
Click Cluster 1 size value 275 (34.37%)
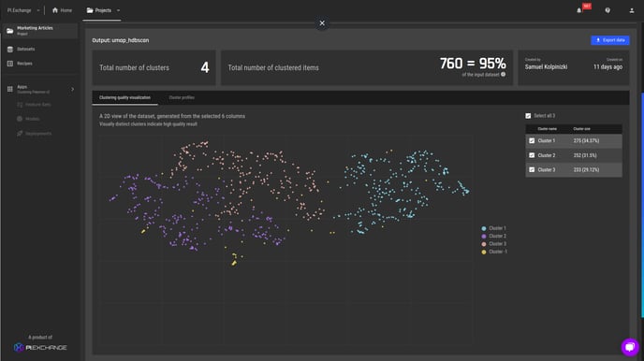click(586, 140)
